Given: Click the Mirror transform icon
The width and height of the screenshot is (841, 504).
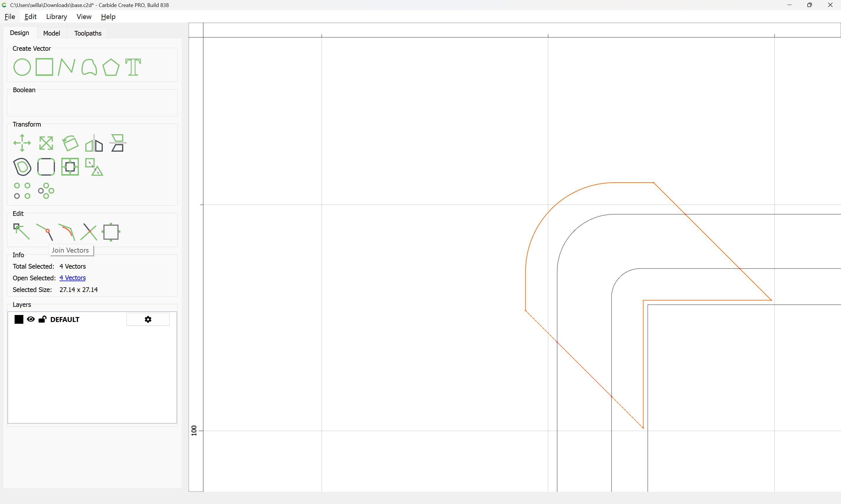Looking at the screenshot, I should 94,143.
